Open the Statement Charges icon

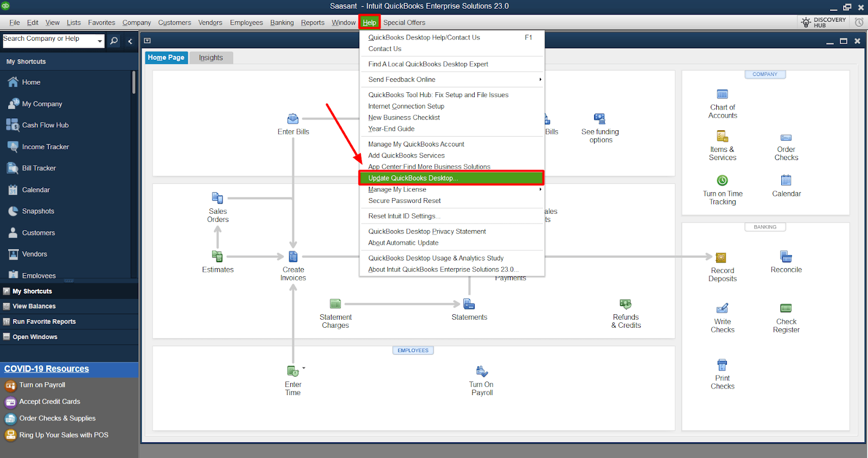coord(335,304)
